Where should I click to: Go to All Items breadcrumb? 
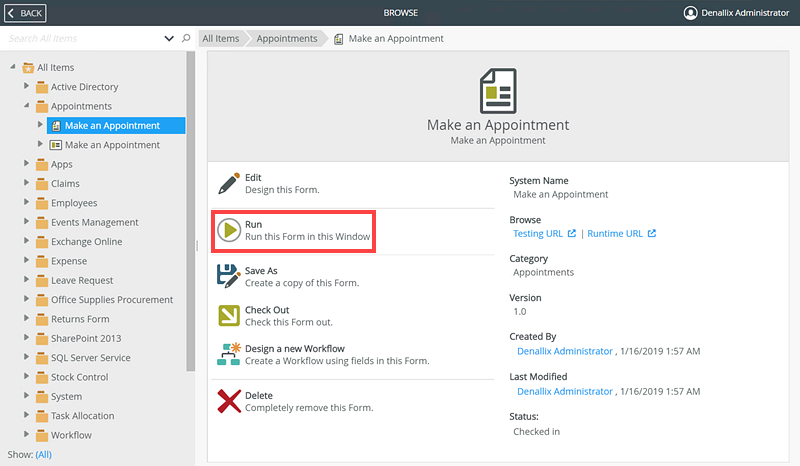[x=221, y=39]
